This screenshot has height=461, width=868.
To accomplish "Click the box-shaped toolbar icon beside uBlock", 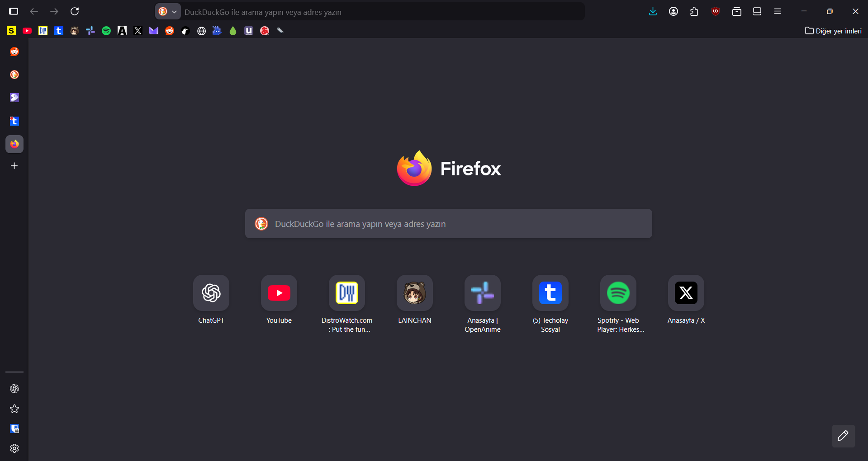I will coord(737,11).
